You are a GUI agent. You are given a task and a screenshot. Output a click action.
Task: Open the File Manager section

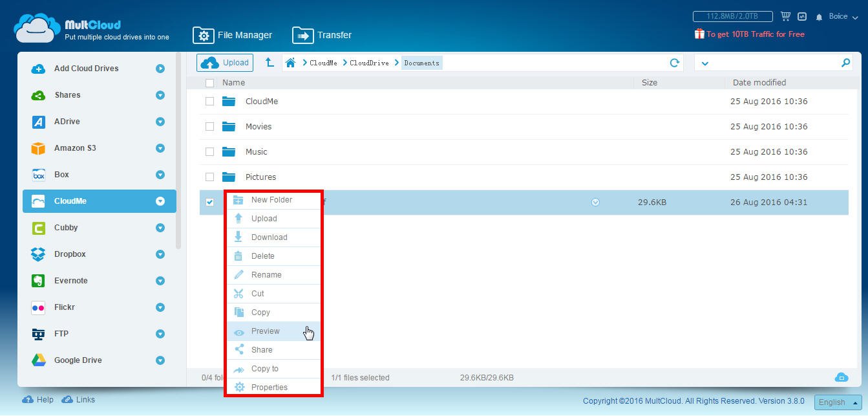point(233,35)
